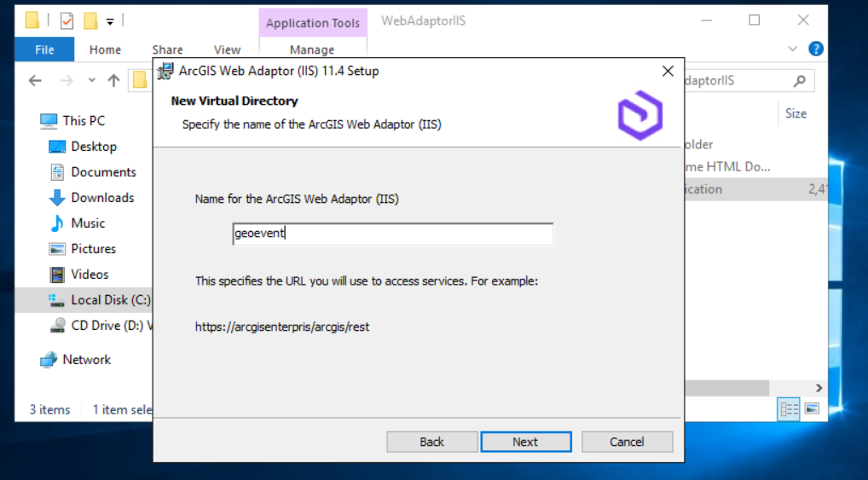Minimize the WebAdaptorIIS Explorer window
868x480 pixels.
pos(706,20)
